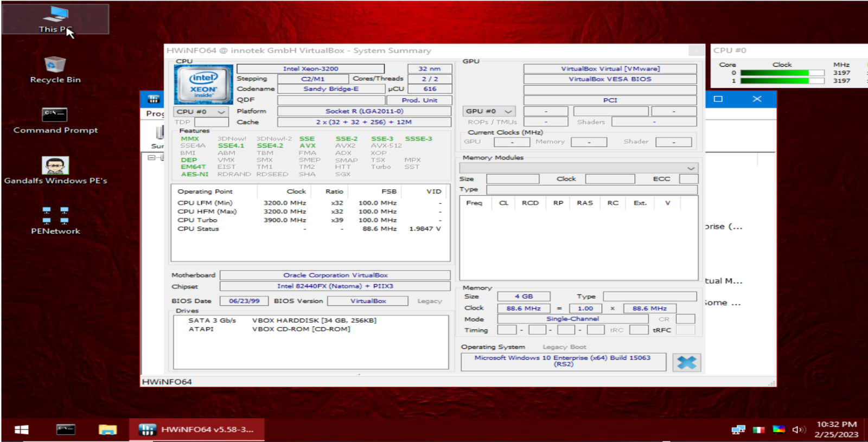
Task: Click the Intel Xeon-3200 CPU name field
Action: pyautogui.click(x=310, y=69)
